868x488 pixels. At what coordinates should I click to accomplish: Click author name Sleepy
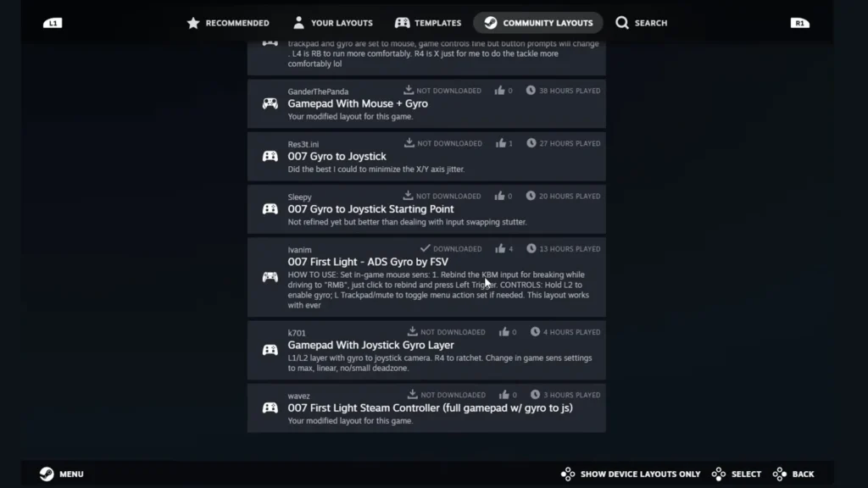[299, 197]
